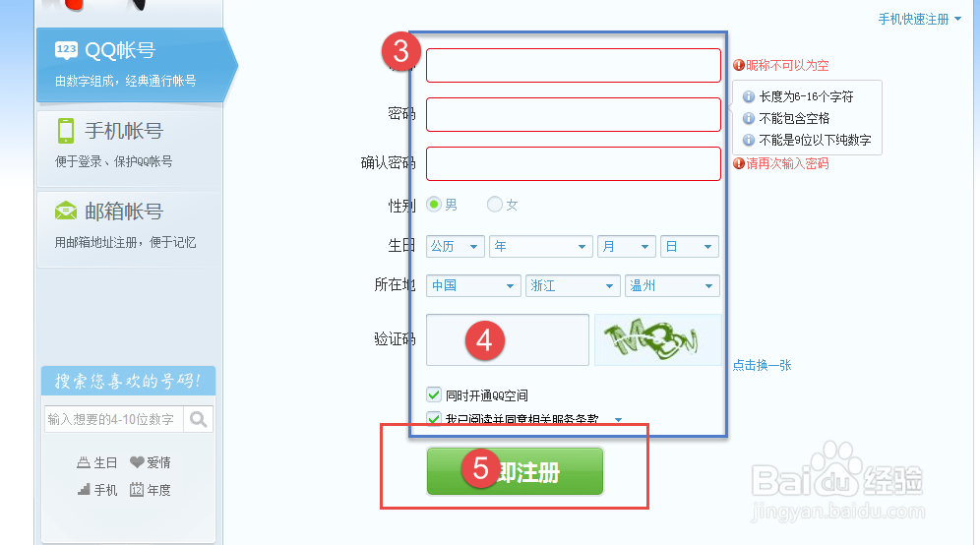Click the envelope icon for 邮箱帐号
Image resolution: width=980 pixels, height=545 pixels.
[x=66, y=212]
